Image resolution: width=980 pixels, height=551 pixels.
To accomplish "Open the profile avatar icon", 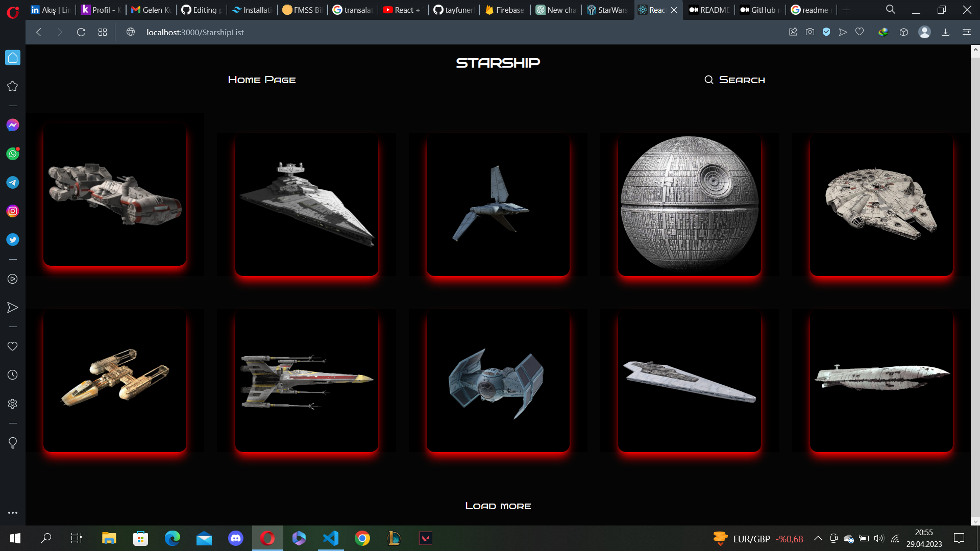I will [924, 32].
